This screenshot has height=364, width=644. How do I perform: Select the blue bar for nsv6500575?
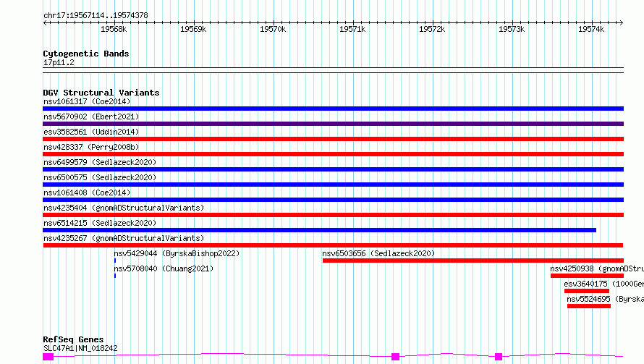tap(333, 185)
